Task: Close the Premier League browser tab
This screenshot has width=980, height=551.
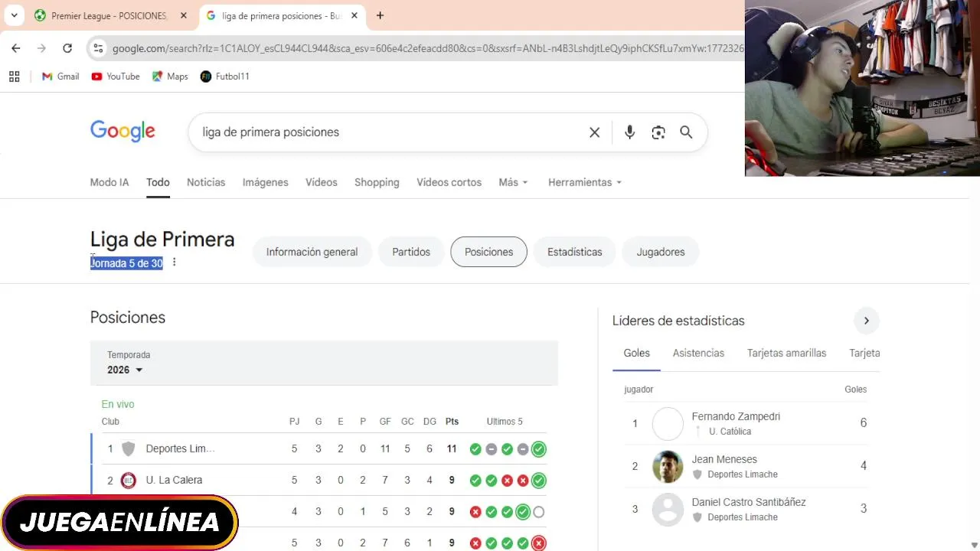Action: click(183, 15)
